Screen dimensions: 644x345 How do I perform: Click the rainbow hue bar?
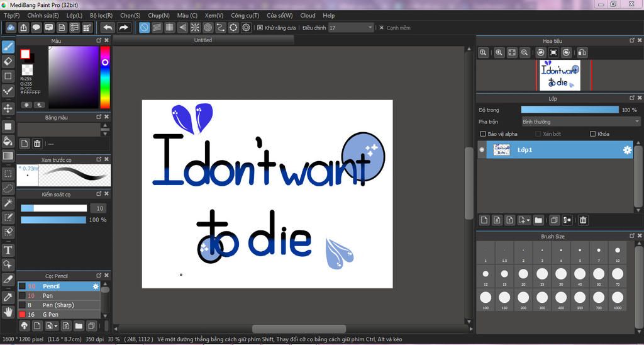coord(105,77)
